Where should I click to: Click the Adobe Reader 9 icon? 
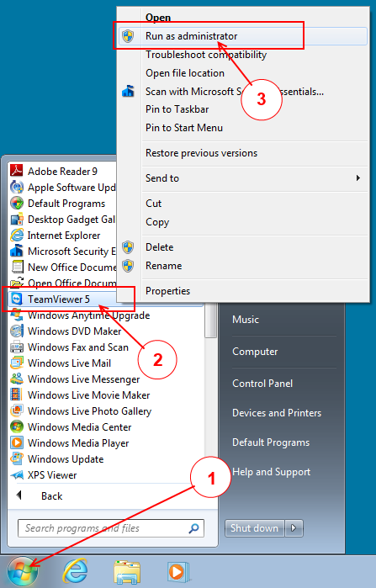tap(17, 171)
